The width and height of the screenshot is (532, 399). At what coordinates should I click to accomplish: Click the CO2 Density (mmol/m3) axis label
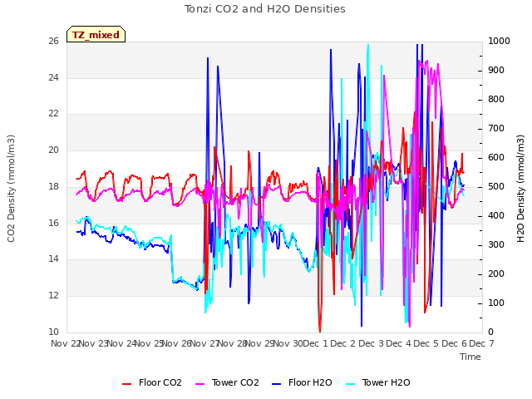pos(11,189)
